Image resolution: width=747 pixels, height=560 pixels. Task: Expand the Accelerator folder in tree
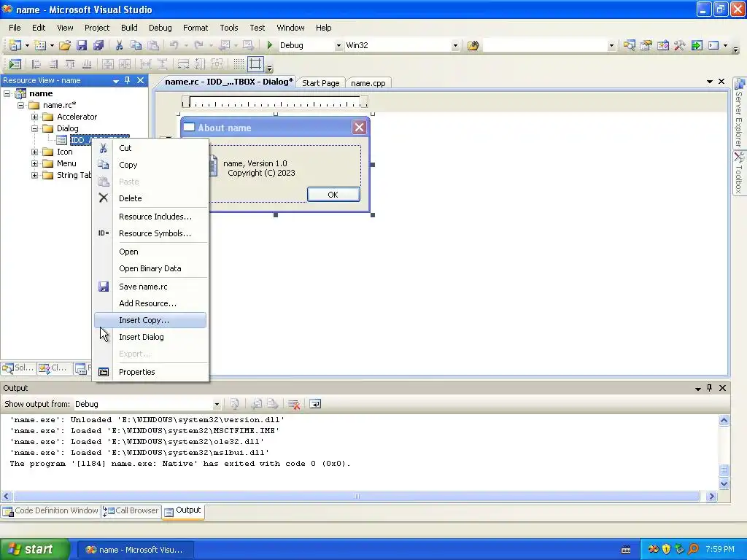click(x=34, y=117)
